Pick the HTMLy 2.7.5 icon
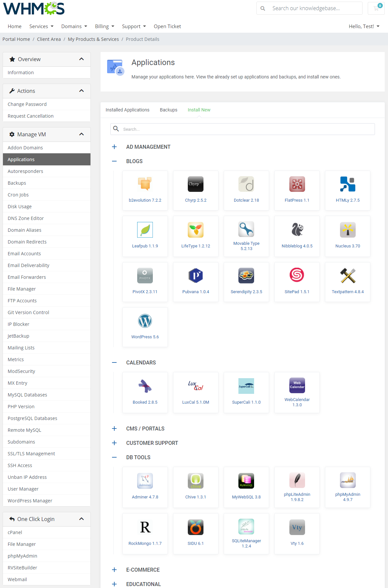The image size is (388, 588). [348, 184]
